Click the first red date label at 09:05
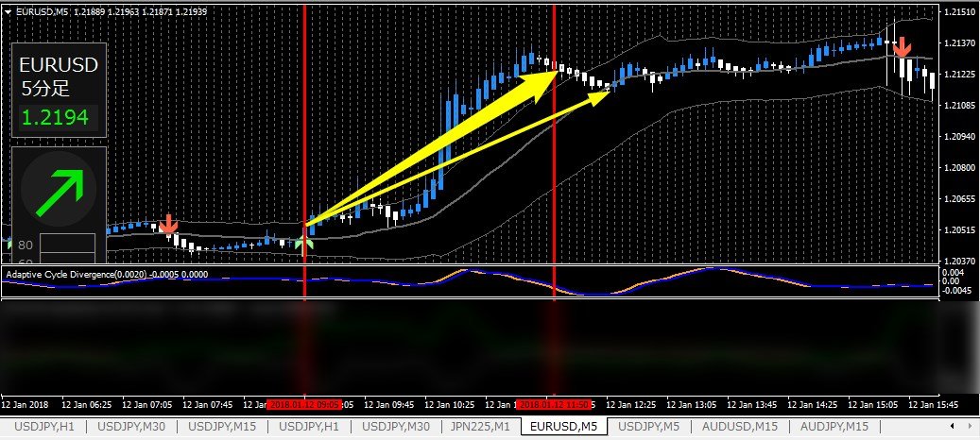The image size is (980, 440). click(303, 404)
